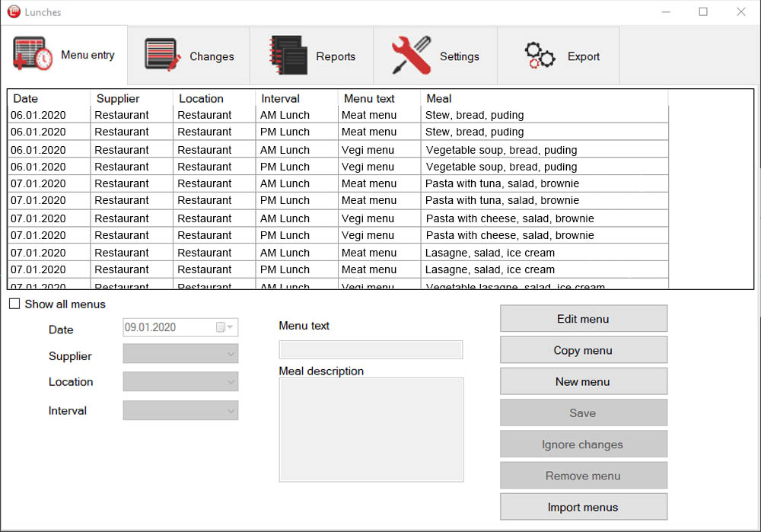Open the Date calendar picker icon

221,327
